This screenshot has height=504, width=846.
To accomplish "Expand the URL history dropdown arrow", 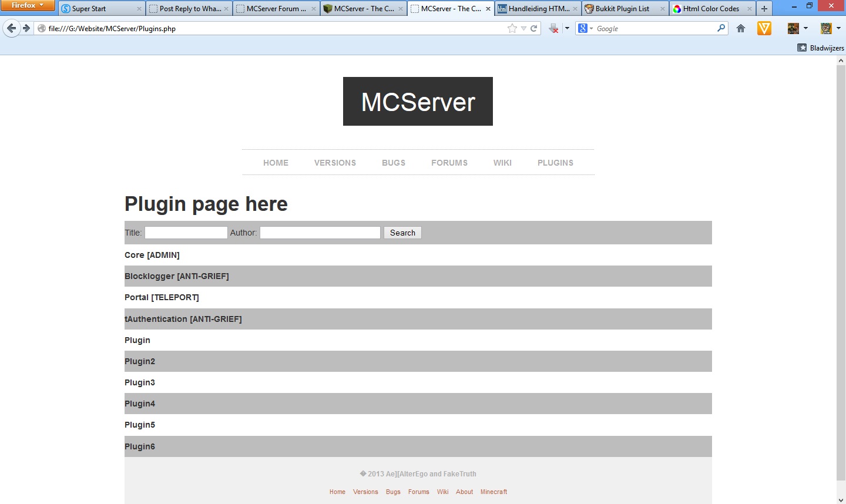I will coord(523,28).
